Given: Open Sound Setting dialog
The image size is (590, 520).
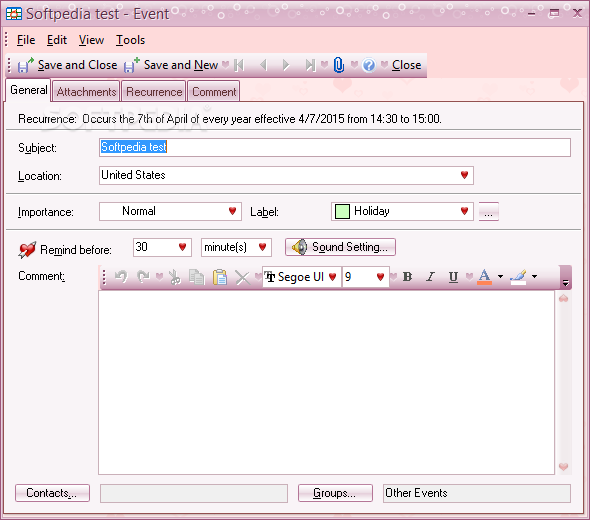Looking at the screenshot, I should [x=340, y=247].
